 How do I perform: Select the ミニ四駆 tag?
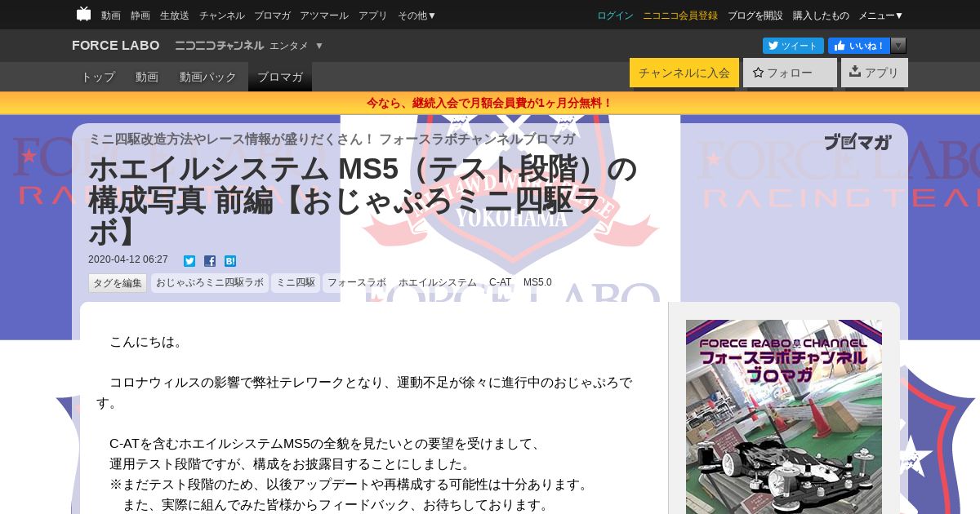[x=296, y=283]
